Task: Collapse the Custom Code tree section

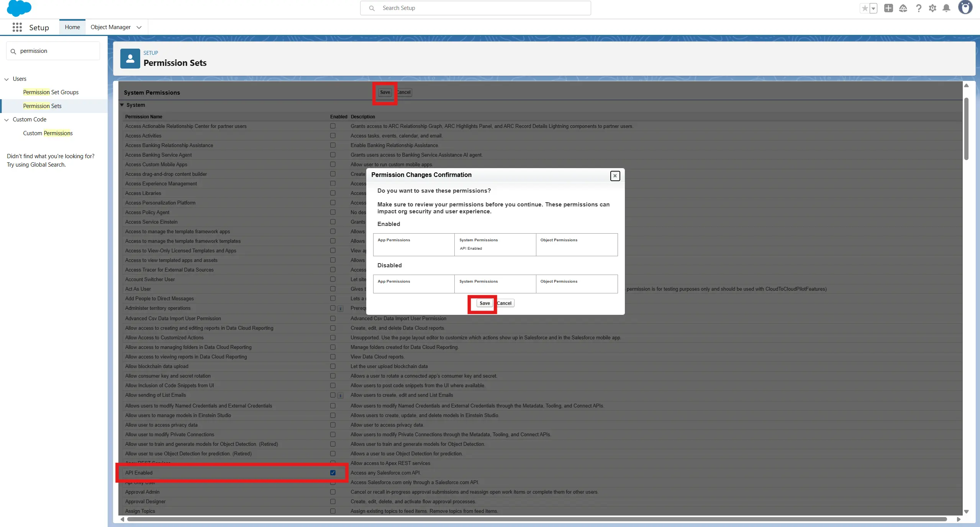Action: [x=7, y=120]
